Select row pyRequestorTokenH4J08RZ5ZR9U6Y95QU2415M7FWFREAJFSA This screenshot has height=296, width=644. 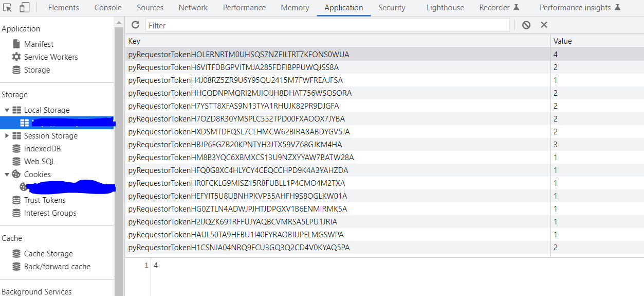[x=384, y=80]
